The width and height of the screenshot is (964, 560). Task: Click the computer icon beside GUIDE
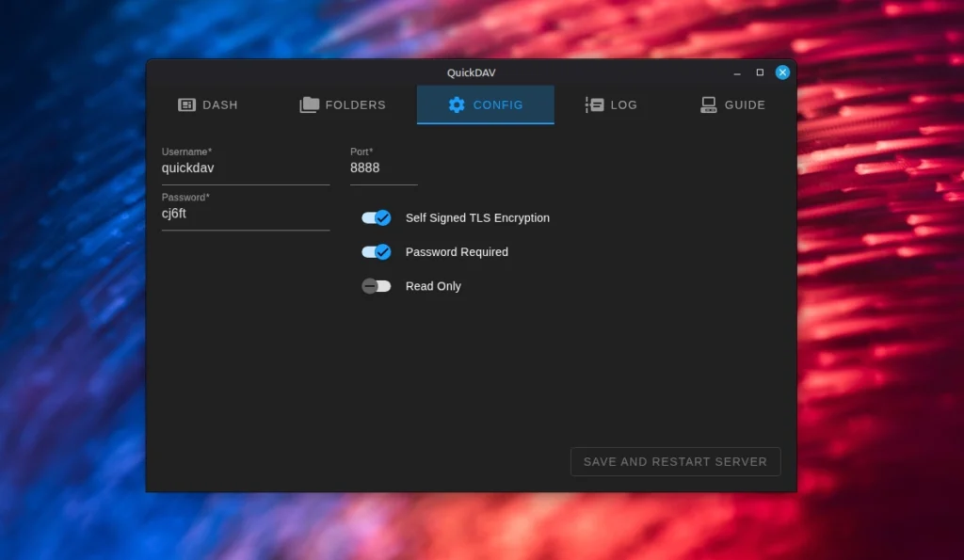point(708,104)
